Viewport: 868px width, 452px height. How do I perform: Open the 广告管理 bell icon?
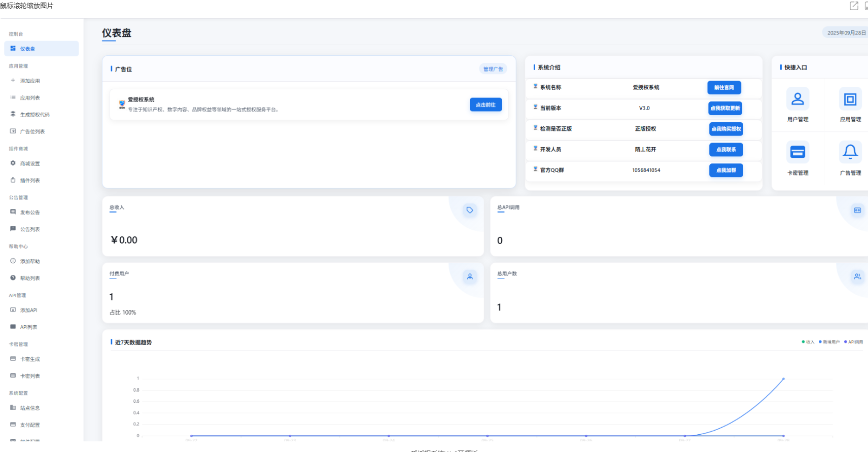click(x=850, y=152)
